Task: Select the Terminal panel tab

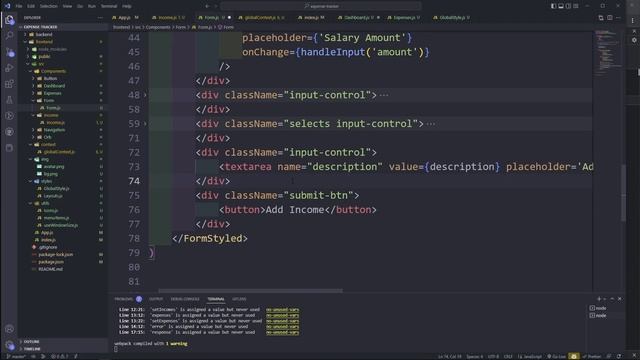Action: pos(216,299)
